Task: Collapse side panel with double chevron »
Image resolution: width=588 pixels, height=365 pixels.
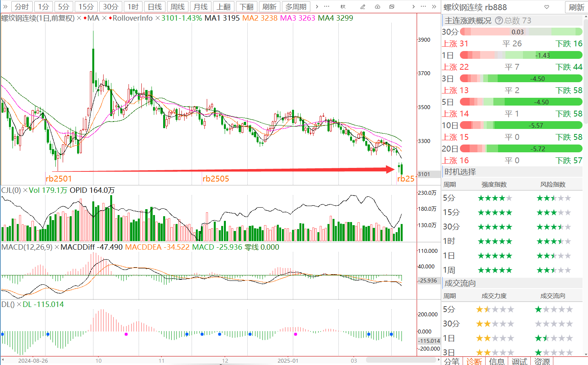Action: (x=434, y=7)
